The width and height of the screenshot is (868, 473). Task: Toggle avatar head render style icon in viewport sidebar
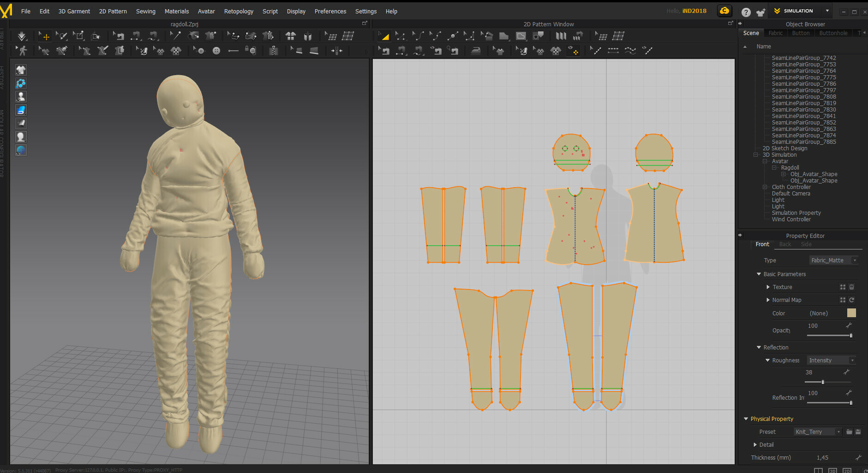tap(21, 136)
